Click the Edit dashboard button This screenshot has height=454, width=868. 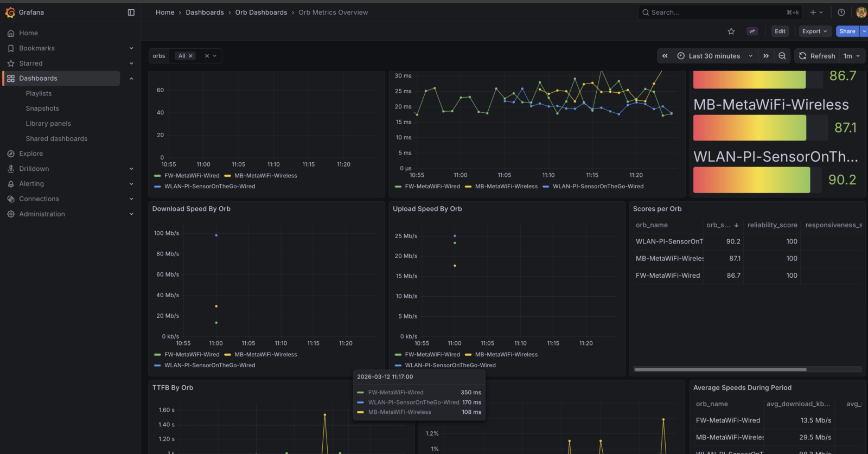pyautogui.click(x=780, y=31)
